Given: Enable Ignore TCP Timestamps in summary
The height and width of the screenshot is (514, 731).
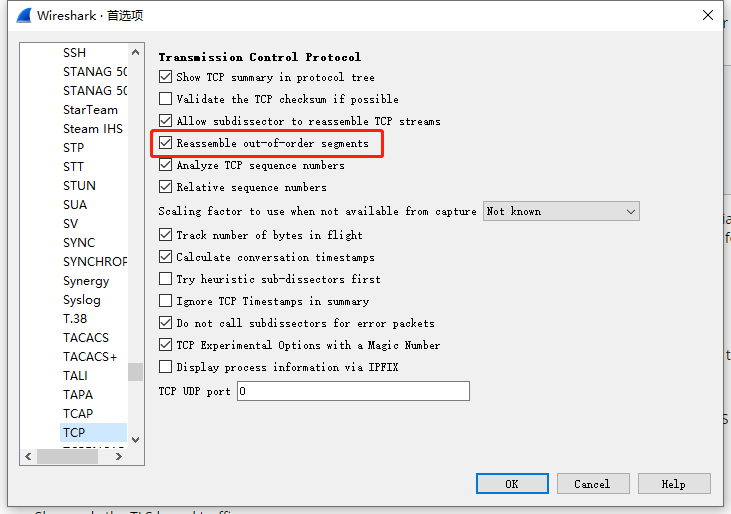Looking at the screenshot, I should coord(166,301).
